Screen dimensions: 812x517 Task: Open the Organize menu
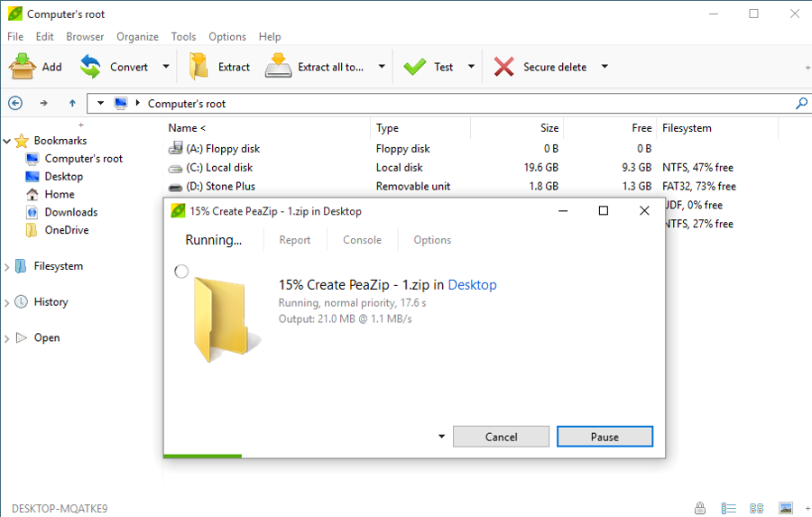point(138,37)
